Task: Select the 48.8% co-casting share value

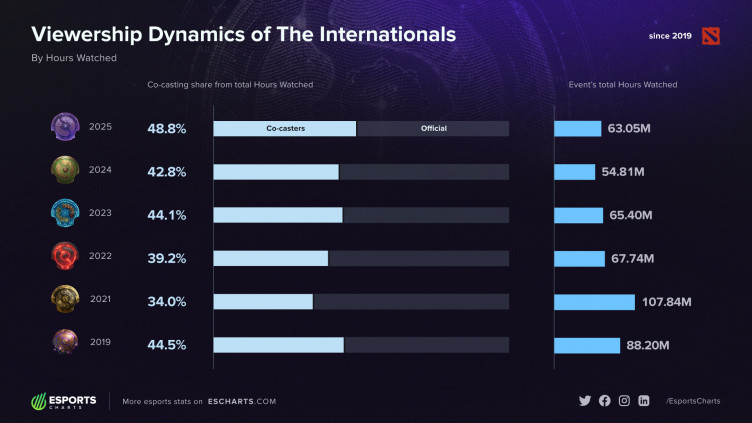Action: click(165, 129)
